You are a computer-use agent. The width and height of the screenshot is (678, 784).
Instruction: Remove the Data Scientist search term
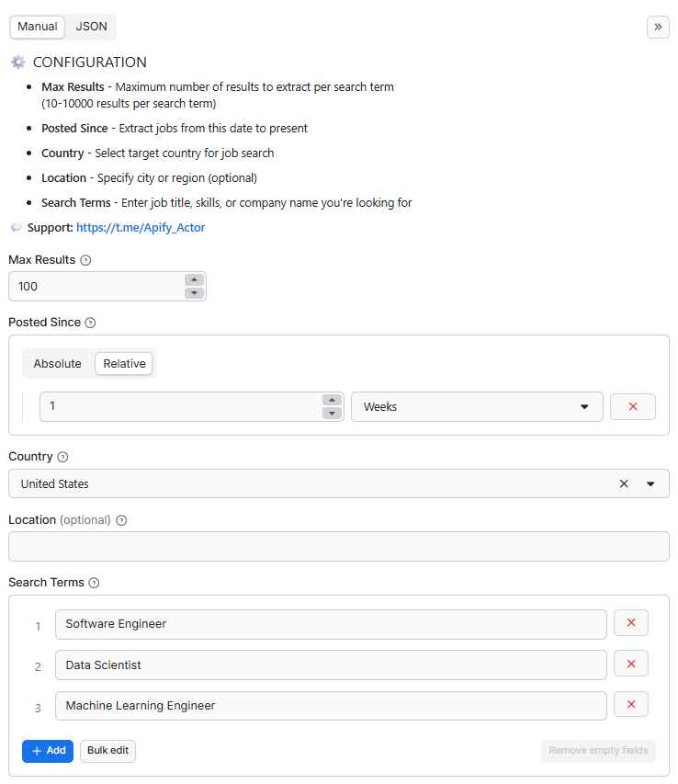pyautogui.click(x=630, y=663)
